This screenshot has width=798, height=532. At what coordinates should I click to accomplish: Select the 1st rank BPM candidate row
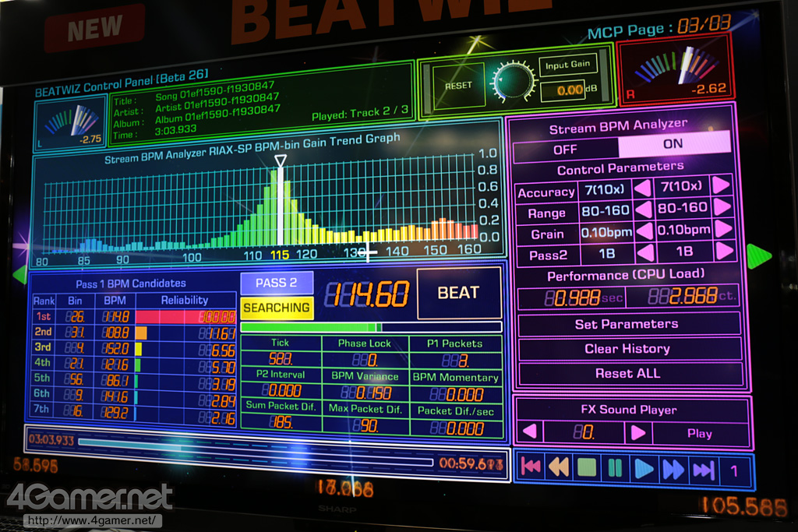(134, 316)
